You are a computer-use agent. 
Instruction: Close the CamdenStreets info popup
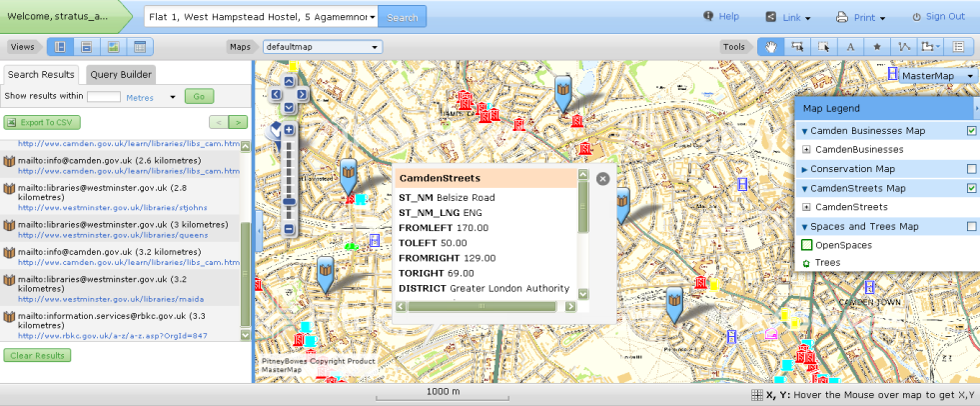click(x=602, y=179)
